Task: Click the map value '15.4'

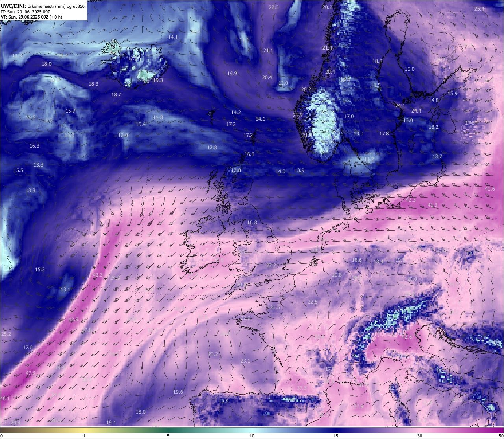Action: [141, 124]
